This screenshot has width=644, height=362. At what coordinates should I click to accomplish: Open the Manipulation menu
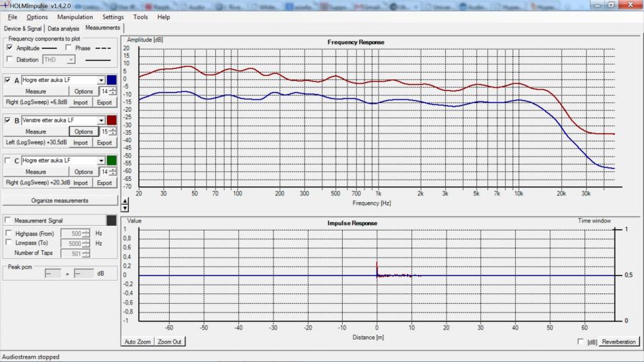pyautogui.click(x=75, y=17)
